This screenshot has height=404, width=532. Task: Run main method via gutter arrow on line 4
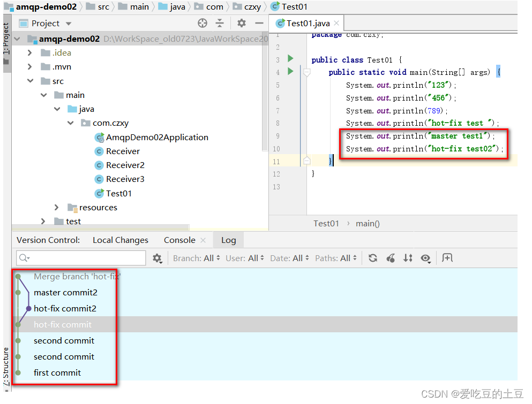pyautogui.click(x=290, y=71)
